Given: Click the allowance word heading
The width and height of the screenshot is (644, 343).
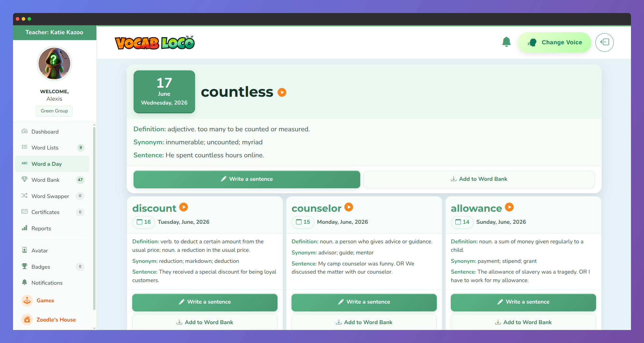Looking at the screenshot, I should (477, 208).
